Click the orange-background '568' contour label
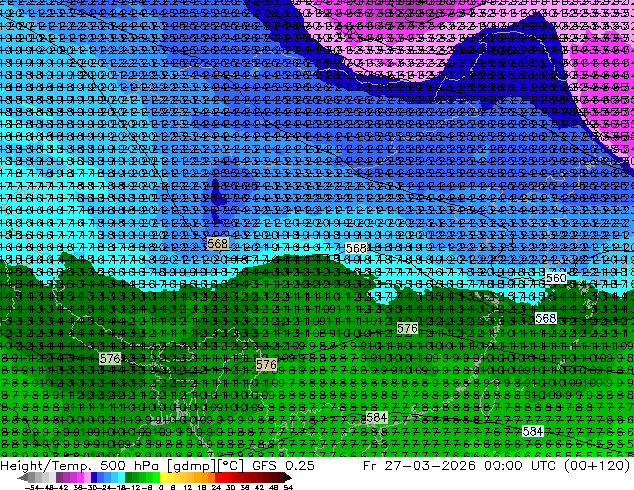Screen dimensions: 634x490 pyautogui.click(x=217, y=243)
